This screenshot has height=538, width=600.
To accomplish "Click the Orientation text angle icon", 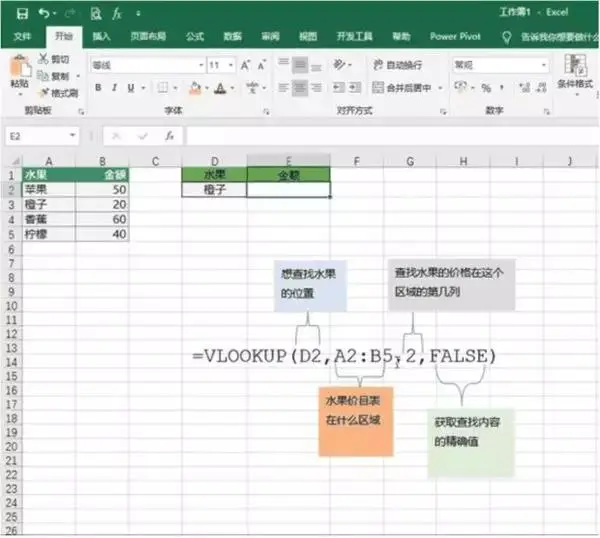I will coord(339,64).
